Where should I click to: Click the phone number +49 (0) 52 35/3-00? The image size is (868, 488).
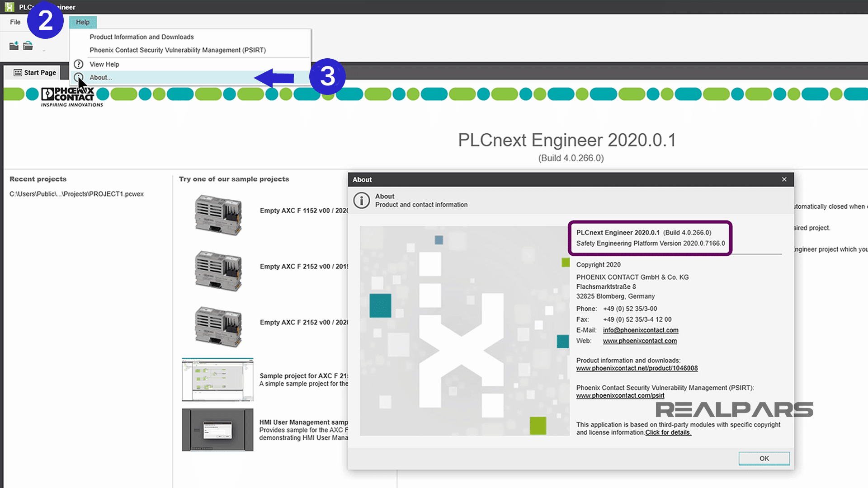(x=630, y=309)
